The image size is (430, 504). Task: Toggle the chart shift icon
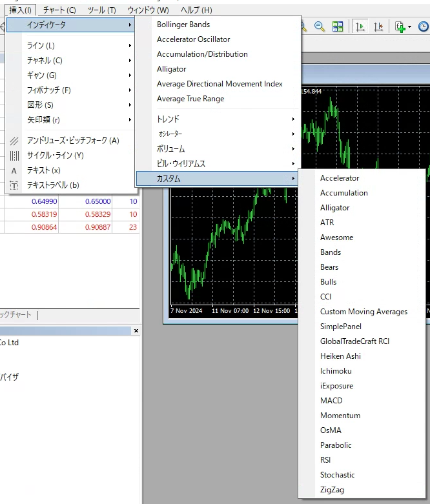click(378, 26)
